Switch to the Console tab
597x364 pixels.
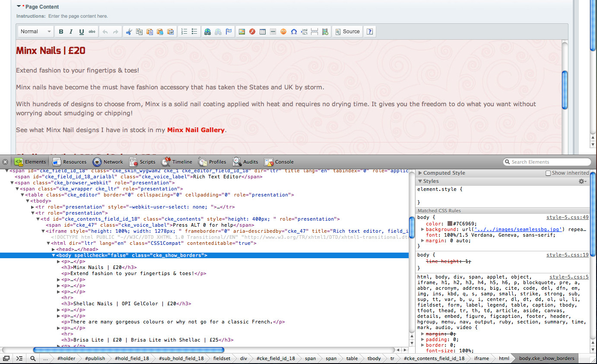tap(279, 162)
